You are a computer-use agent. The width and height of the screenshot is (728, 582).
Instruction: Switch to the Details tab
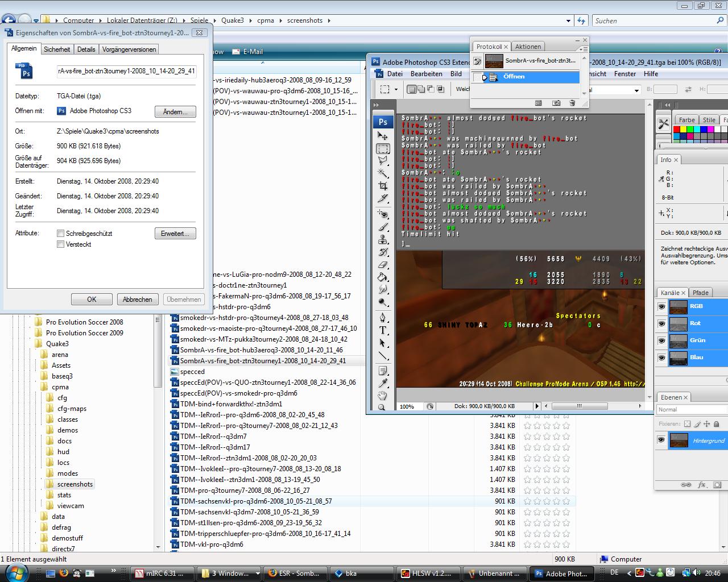point(86,49)
